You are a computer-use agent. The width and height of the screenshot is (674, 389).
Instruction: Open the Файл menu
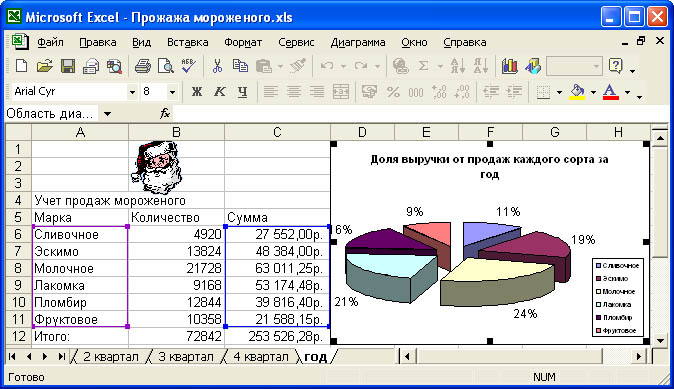(x=50, y=43)
